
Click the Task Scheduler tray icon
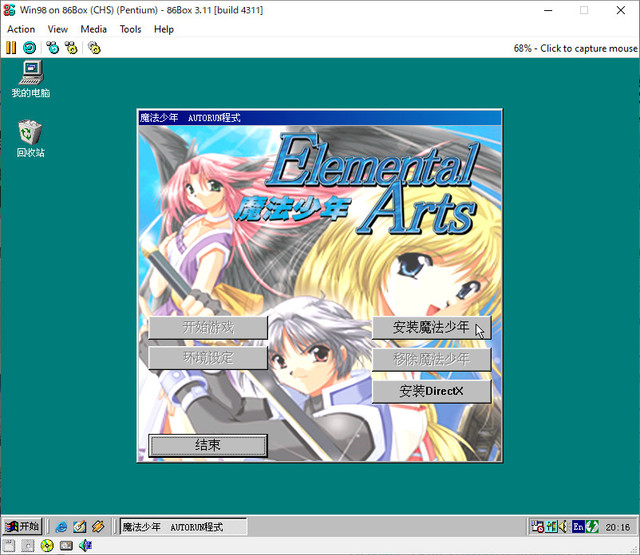pyautogui.click(x=537, y=527)
